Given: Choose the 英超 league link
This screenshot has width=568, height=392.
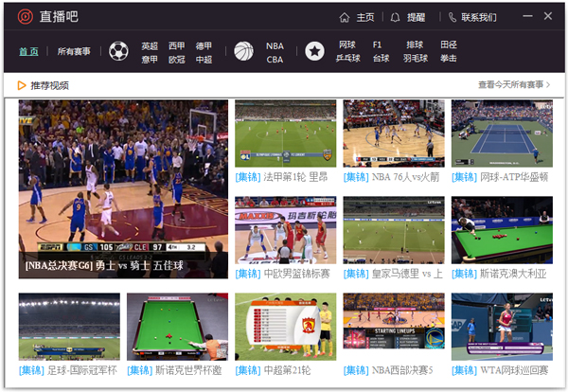Looking at the screenshot, I should pyautogui.click(x=150, y=45).
